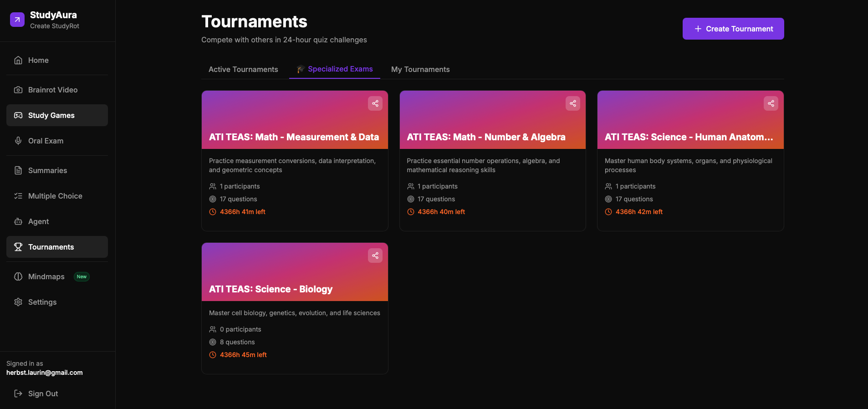
Task: Open Multiple Choice from the sidebar
Action: click(x=55, y=196)
